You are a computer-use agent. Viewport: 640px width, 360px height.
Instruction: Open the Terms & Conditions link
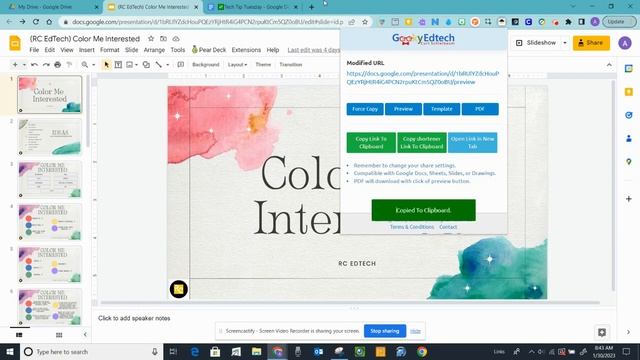[x=412, y=227]
